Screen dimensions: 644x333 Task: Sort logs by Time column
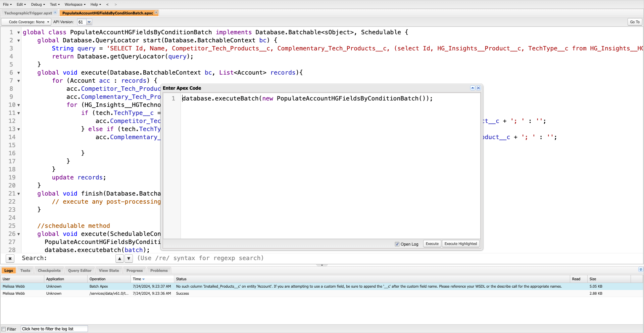(152, 279)
